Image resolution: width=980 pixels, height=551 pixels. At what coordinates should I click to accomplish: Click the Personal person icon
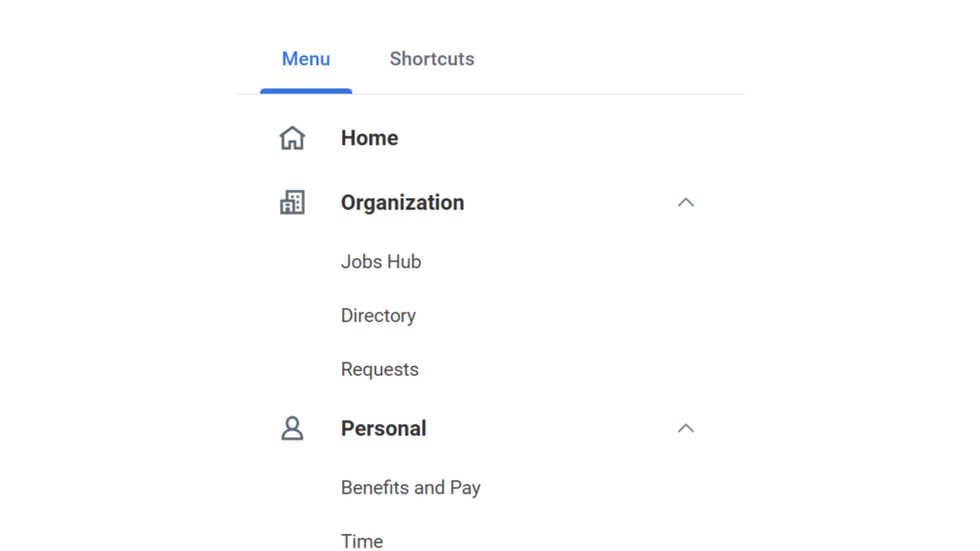point(292,428)
